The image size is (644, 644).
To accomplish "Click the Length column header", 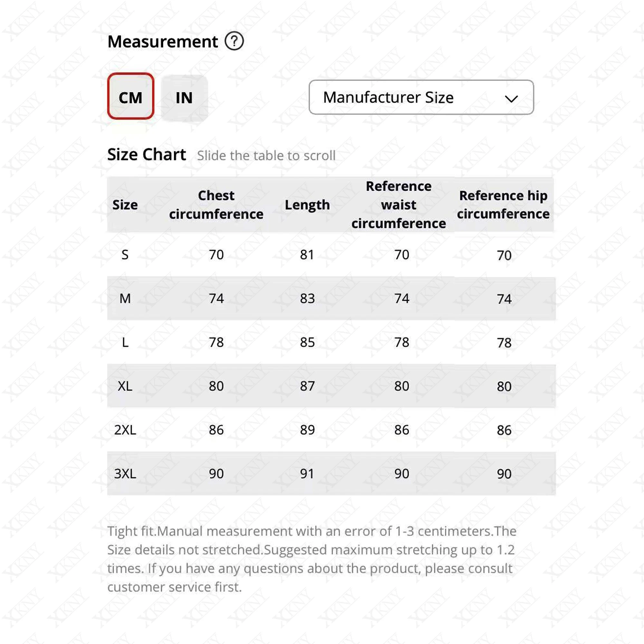I will (x=307, y=205).
